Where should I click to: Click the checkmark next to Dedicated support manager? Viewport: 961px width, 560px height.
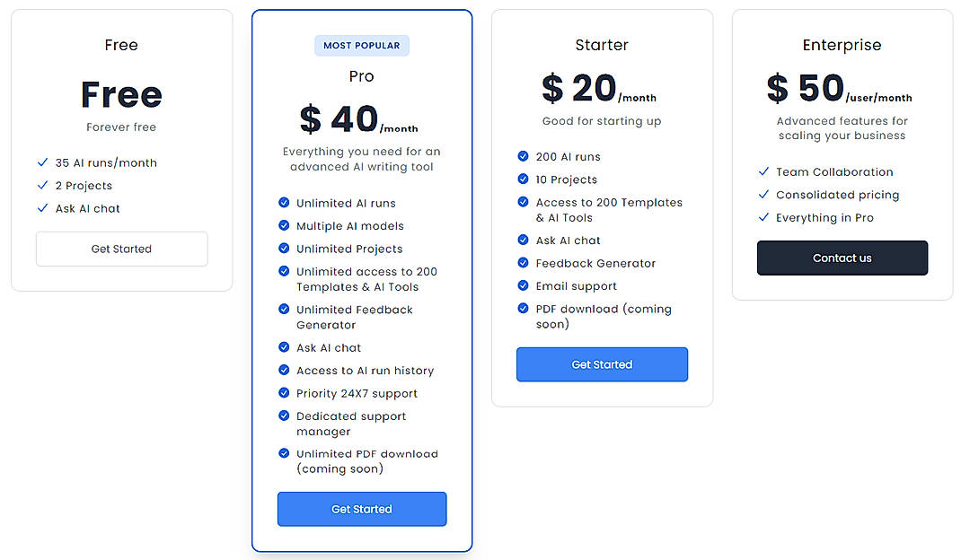(284, 416)
